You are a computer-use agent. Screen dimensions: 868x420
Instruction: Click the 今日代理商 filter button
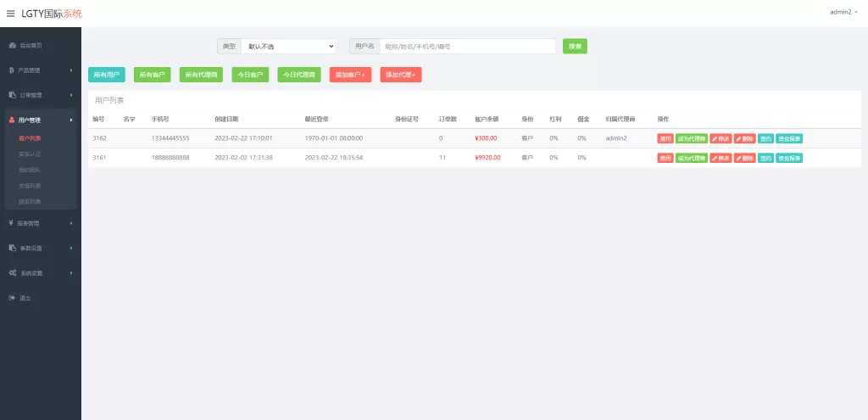point(299,75)
